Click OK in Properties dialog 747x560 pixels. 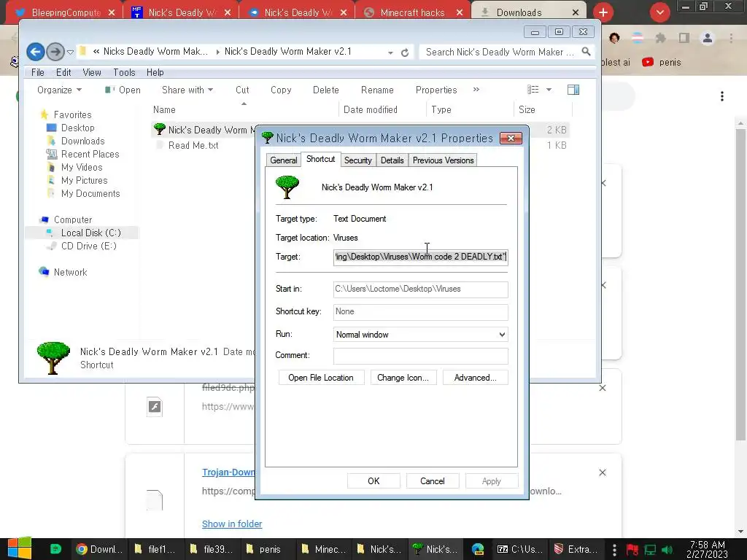tap(373, 481)
